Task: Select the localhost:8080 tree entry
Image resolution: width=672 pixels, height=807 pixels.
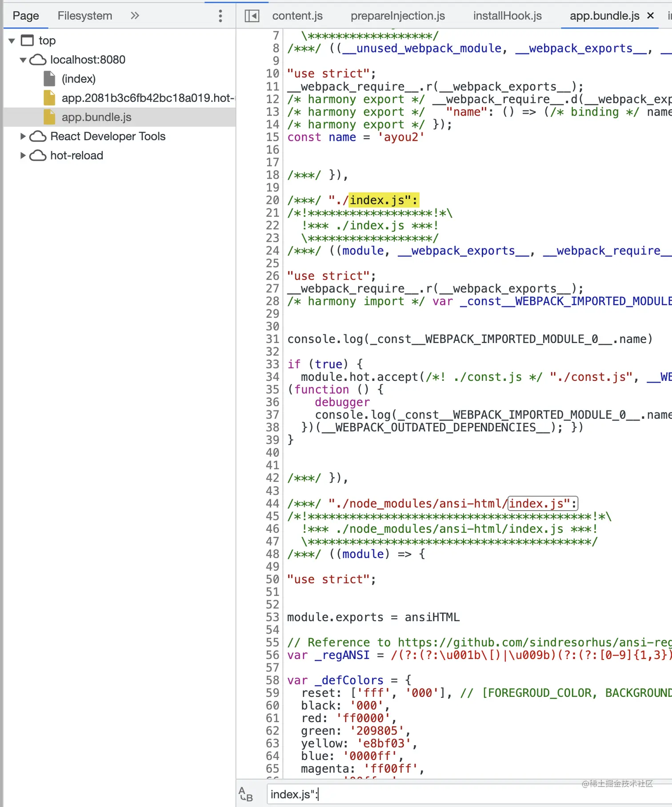Action: point(88,60)
